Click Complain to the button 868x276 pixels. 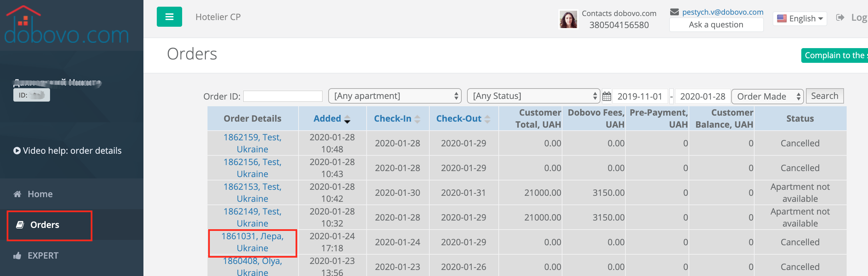[x=835, y=55]
